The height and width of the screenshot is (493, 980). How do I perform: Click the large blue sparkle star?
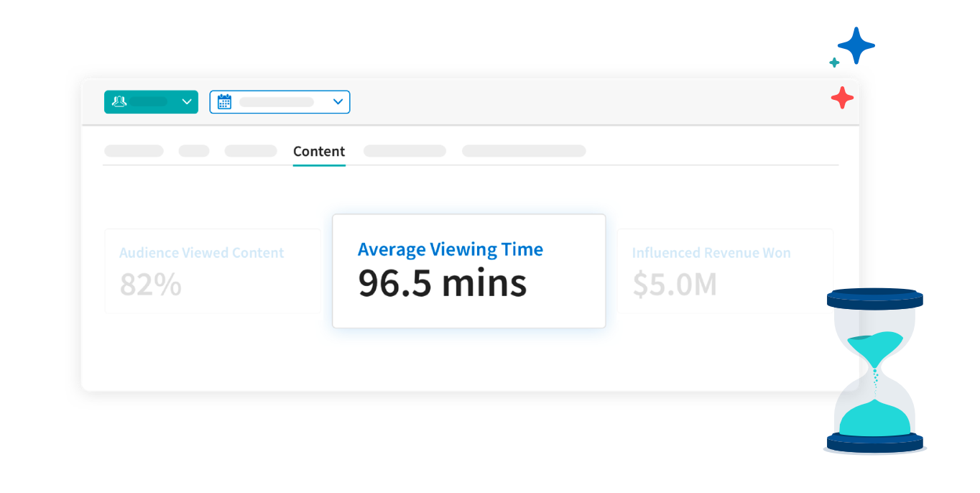tap(856, 46)
